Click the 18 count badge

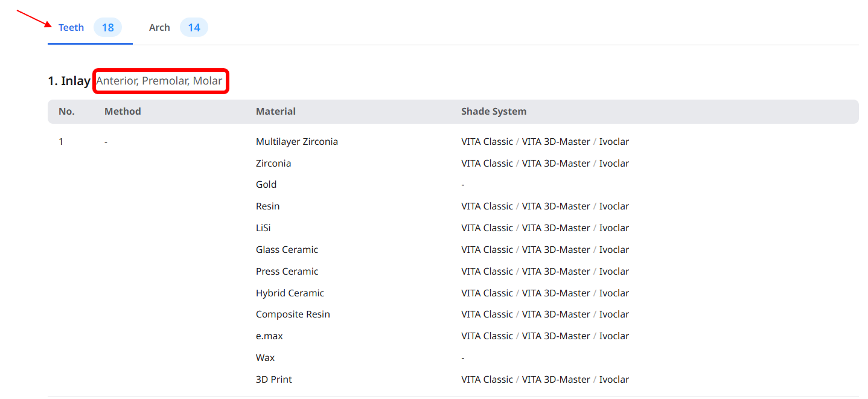click(x=108, y=28)
